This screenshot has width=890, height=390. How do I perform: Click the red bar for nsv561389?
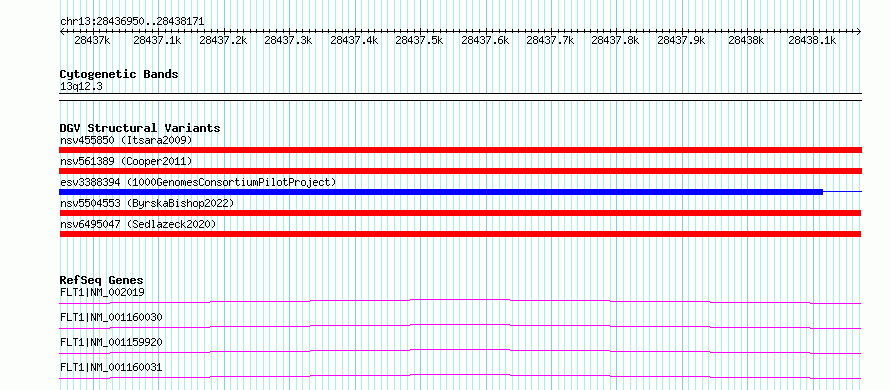(461, 171)
